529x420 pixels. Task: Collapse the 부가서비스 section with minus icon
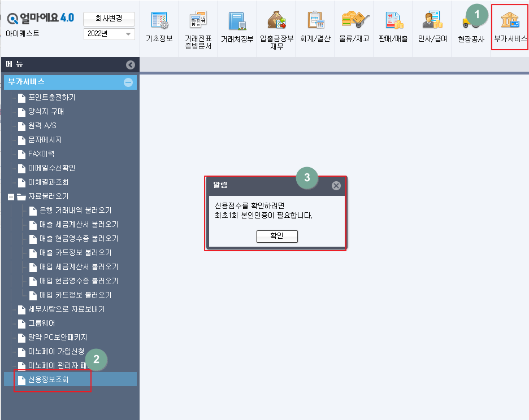point(128,82)
